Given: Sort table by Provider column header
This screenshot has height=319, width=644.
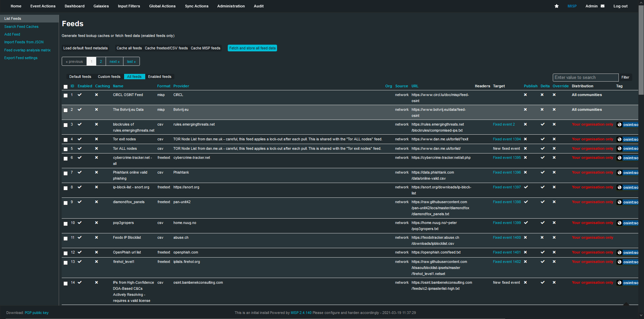Looking at the screenshot, I should pyautogui.click(x=181, y=86).
